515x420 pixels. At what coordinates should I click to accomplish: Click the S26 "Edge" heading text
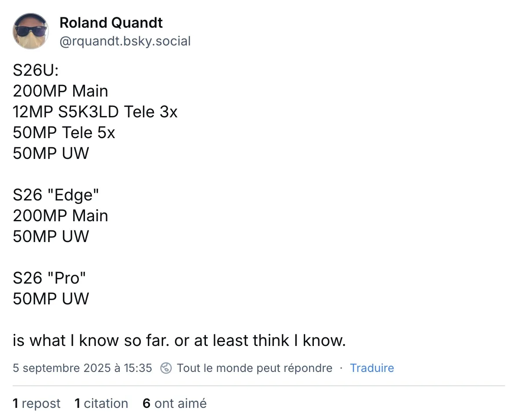tap(56, 195)
